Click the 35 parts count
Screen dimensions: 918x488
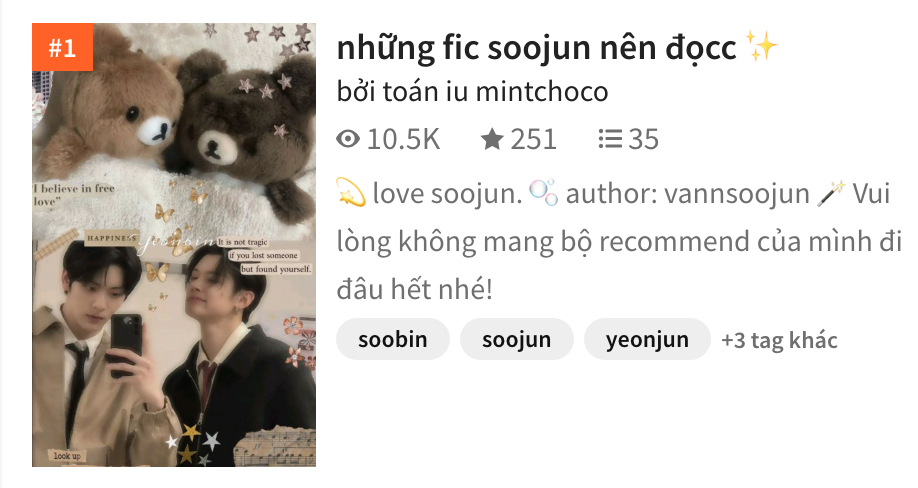tap(643, 139)
